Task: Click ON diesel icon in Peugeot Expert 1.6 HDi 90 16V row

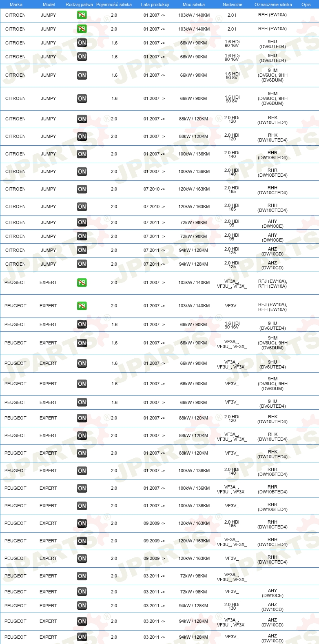Action: click(82, 324)
